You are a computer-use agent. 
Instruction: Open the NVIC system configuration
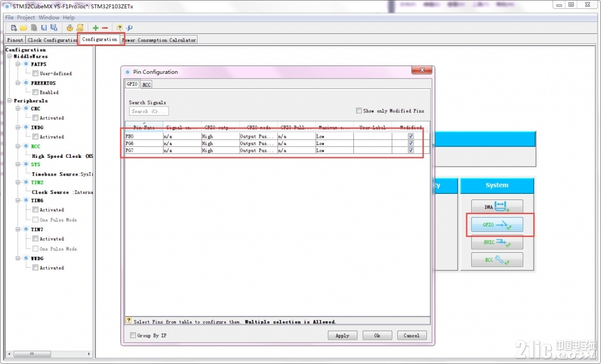pos(497,242)
